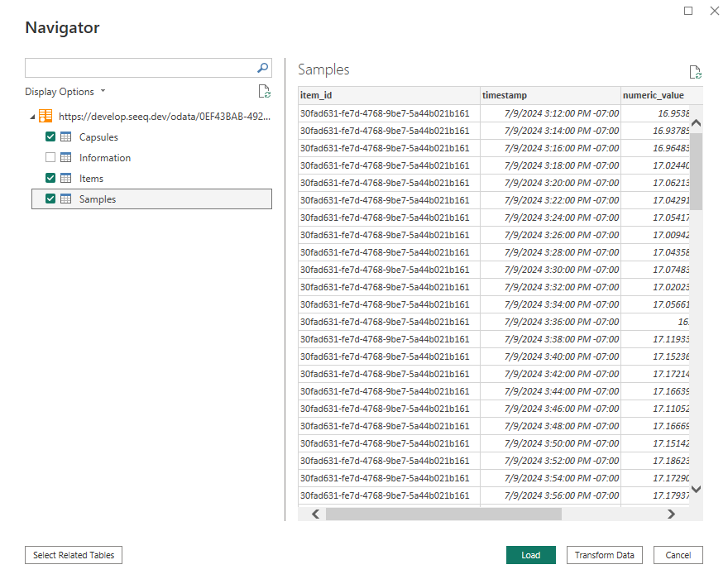Click the Transform Data button
728x579 pixels.
[x=604, y=555]
